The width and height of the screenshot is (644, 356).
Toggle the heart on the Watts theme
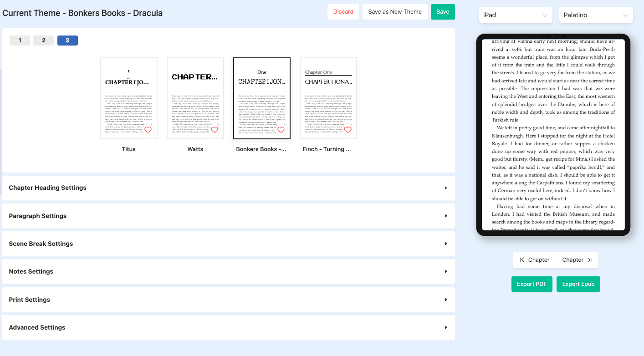(215, 129)
